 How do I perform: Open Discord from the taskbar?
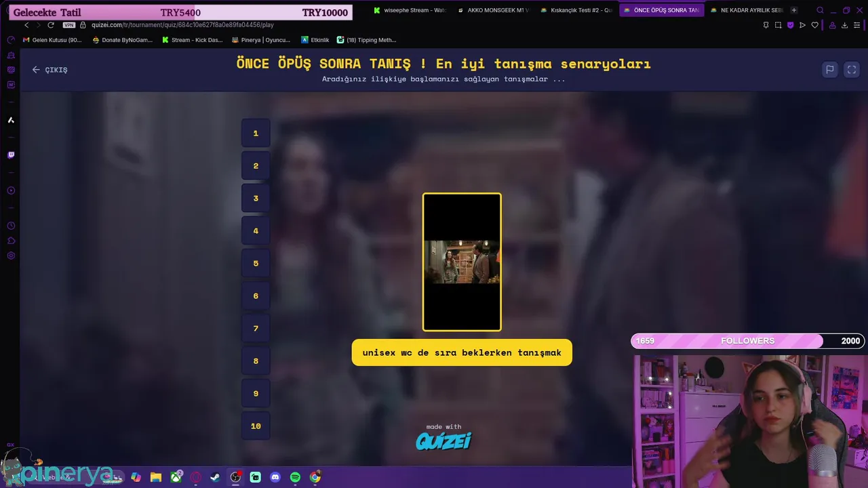tap(275, 477)
